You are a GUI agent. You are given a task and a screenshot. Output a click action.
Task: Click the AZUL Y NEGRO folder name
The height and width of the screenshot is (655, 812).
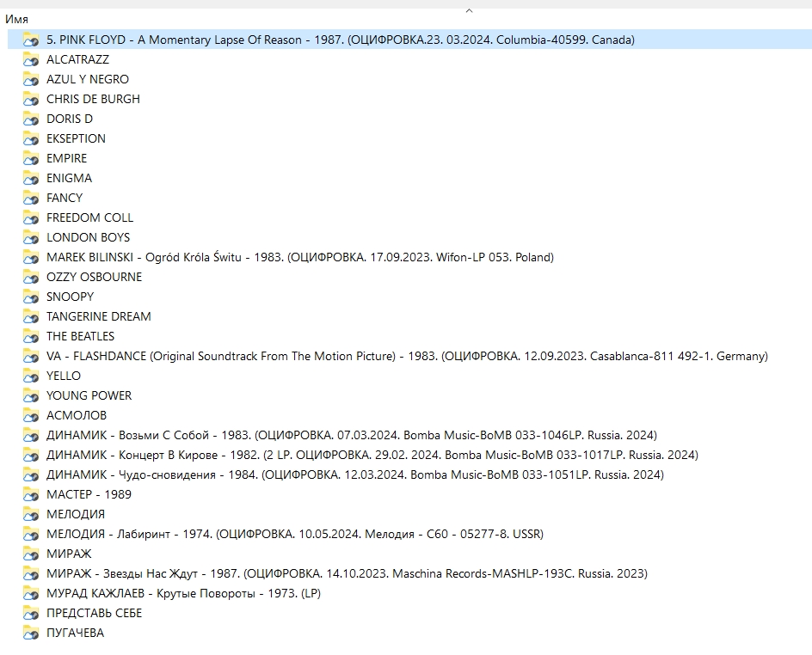point(88,79)
